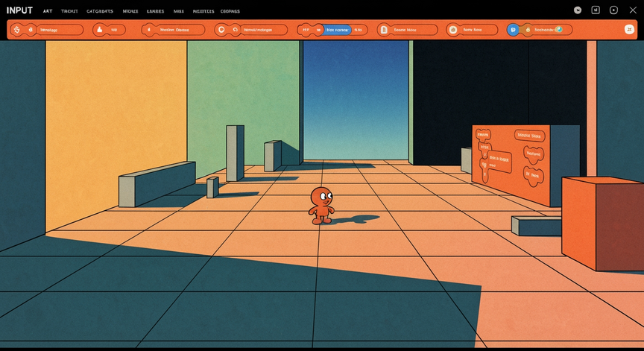Image resolution: width=644 pixels, height=351 pixels.
Task: Click the round pie clock icon in the title bar
Action: [578, 10]
